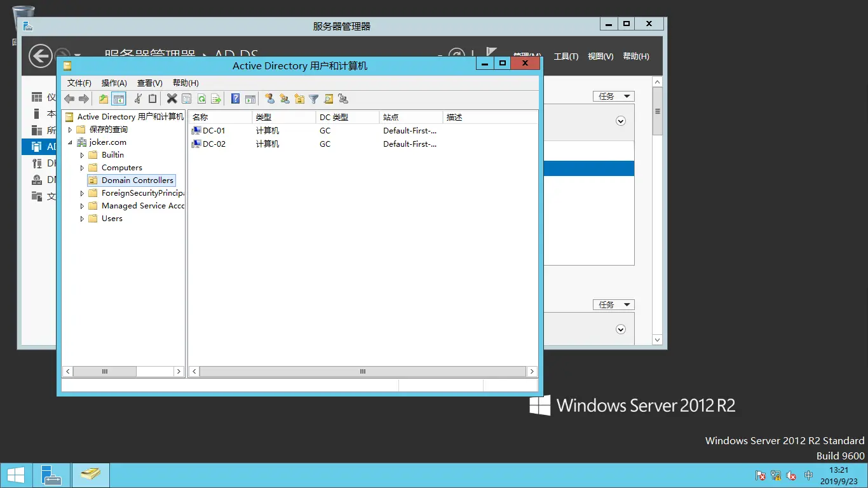
Task: Toggle the show/hide action pane icon
Action: [x=250, y=98]
